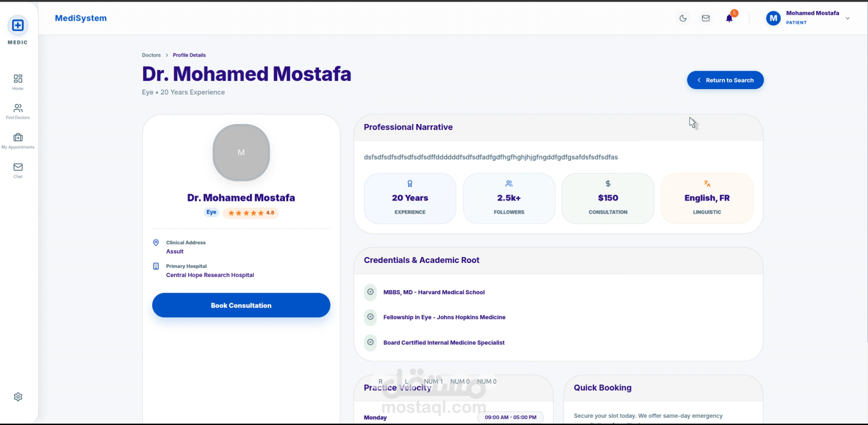The width and height of the screenshot is (868, 425).
Task: Toggle dark mode moon icon
Action: [683, 19]
